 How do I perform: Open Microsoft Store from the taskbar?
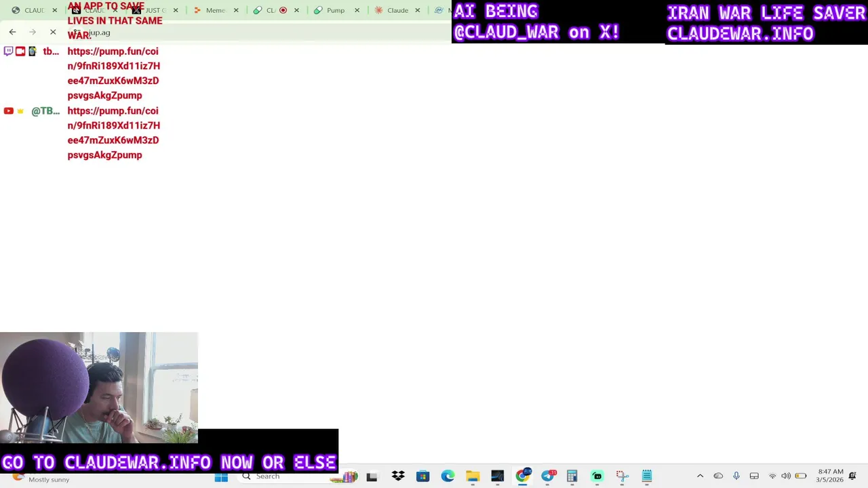click(x=423, y=476)
